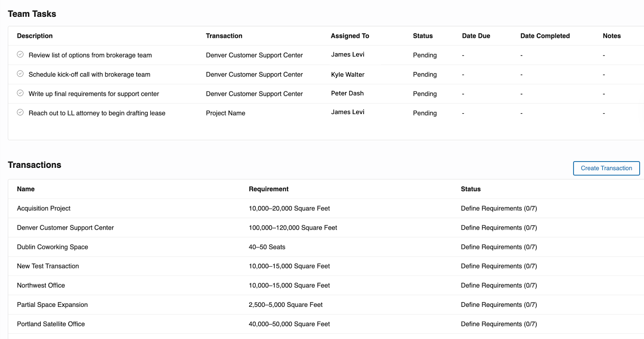Toggle completion icon for kick-off call task

click(x=20, y=73)
